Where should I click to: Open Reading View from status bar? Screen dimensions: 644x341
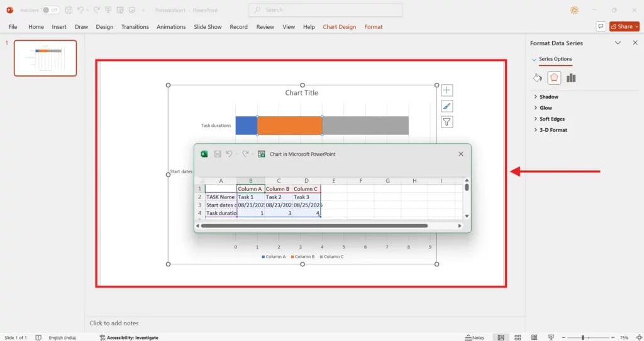[533, 337]
